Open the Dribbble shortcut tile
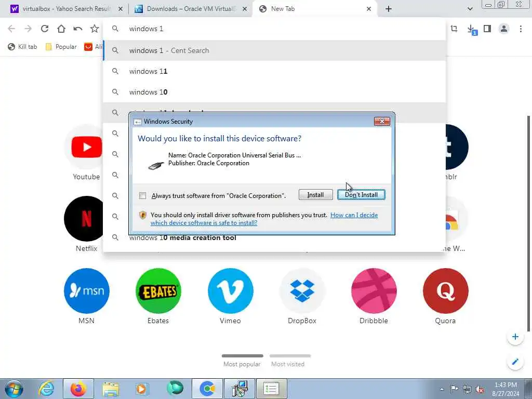Viewport: 532px width, 399px height. click(374, 291)
